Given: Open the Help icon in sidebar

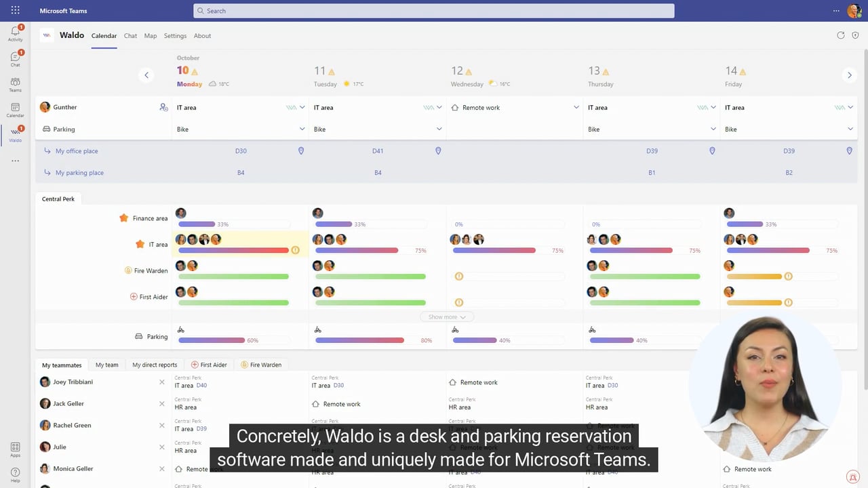Looking at the screenshot, I should coord(15,474).
